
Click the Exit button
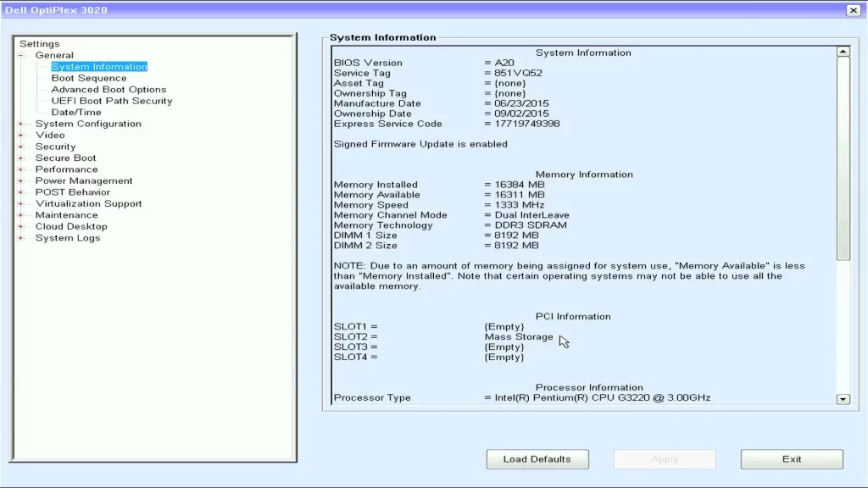[792, 458]
